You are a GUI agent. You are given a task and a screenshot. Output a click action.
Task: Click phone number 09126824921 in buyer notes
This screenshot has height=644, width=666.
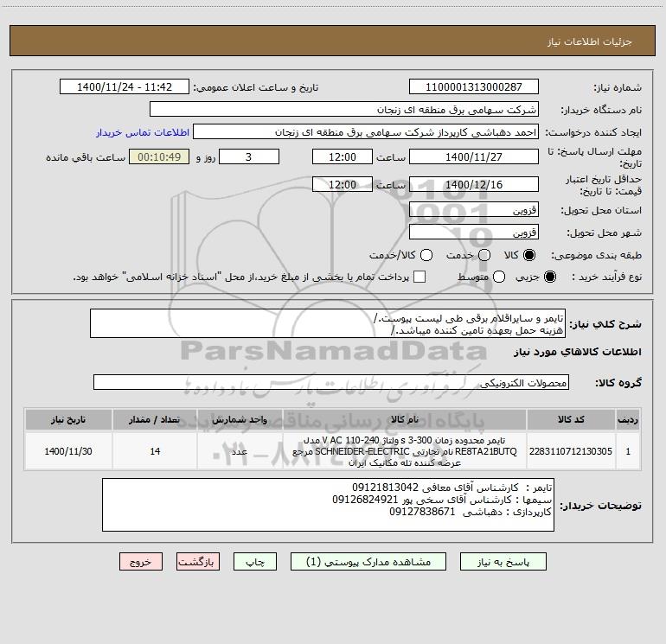365,500
